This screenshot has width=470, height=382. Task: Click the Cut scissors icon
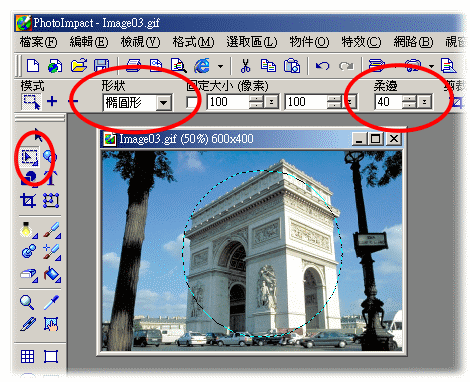point(245,66)
